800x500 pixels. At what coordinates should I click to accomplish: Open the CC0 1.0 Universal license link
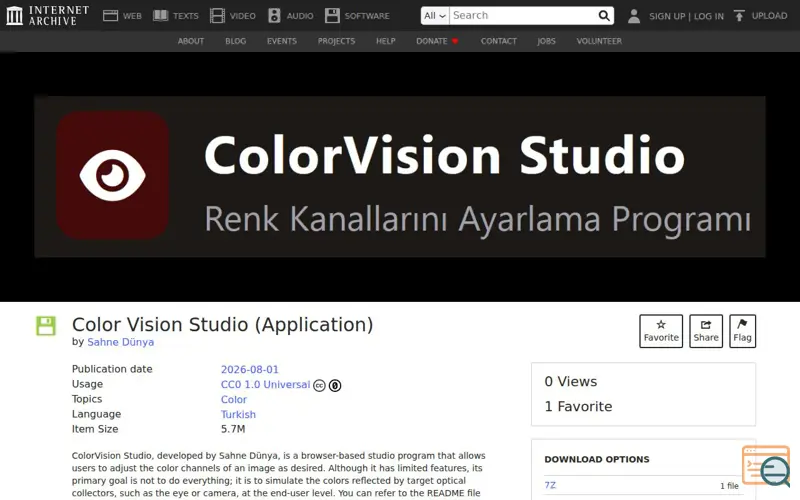tap(265, 385)
